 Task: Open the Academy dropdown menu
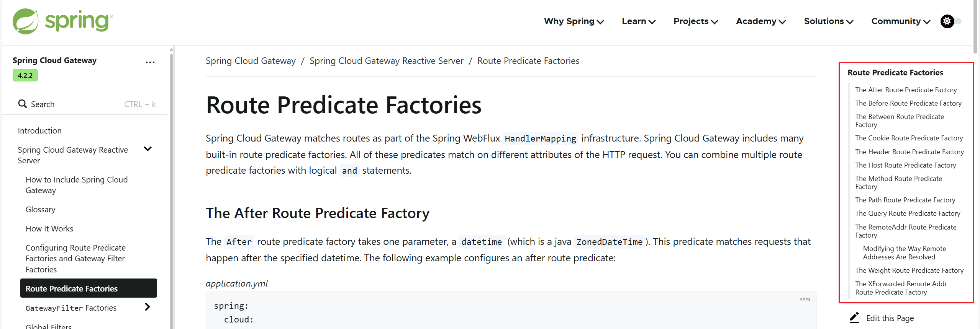click(761, 21)
